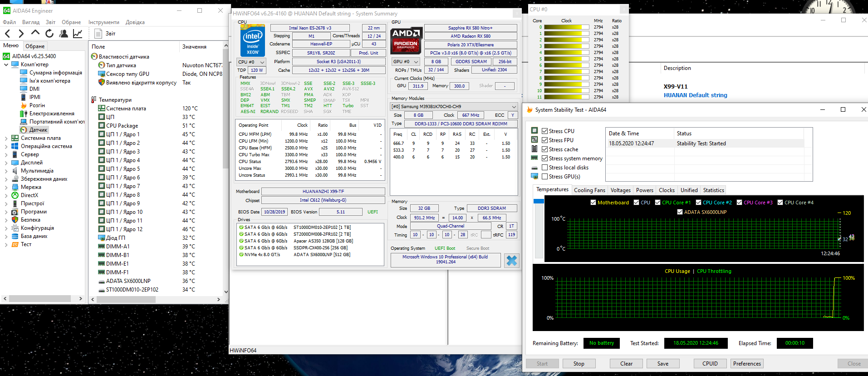Click the CPUID button

(x=710, y=363)
